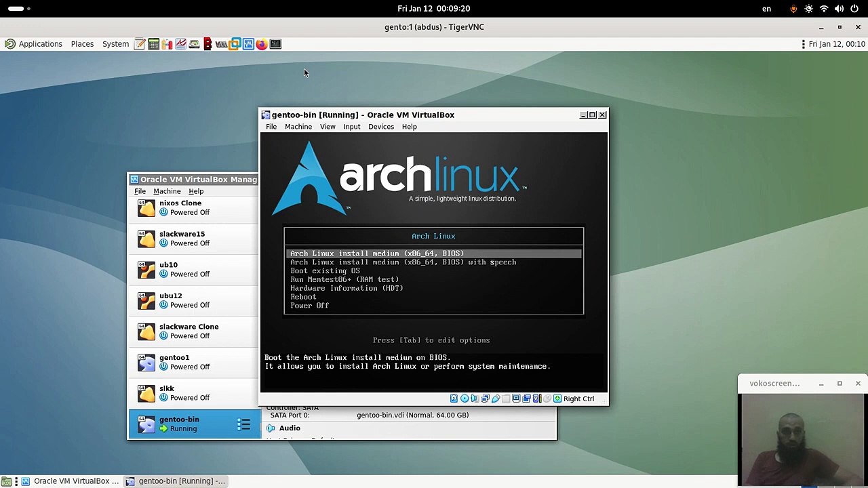
Task: Click the keyboard capture arrow icon near Right Ctrl
Action: click(x=557, y=399)
